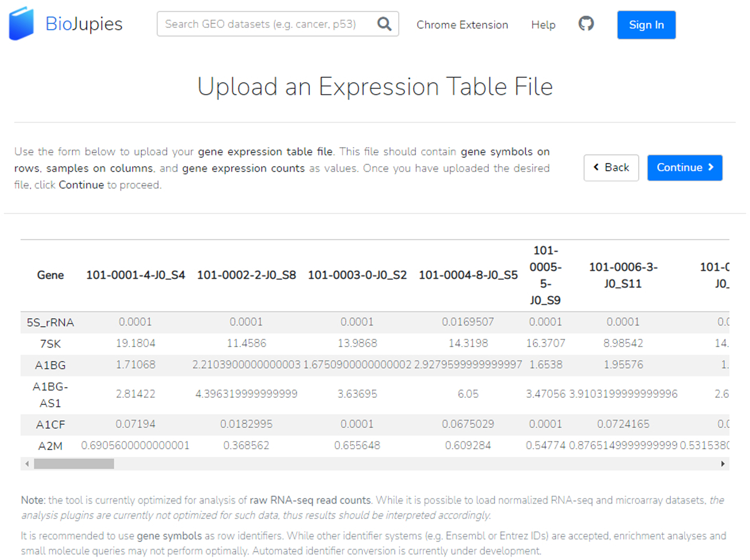Select value 6.05 in A1BG-AS1 row
Image resolution: width=750 pixels, height=560 pixels.
(x=468, y=394)
